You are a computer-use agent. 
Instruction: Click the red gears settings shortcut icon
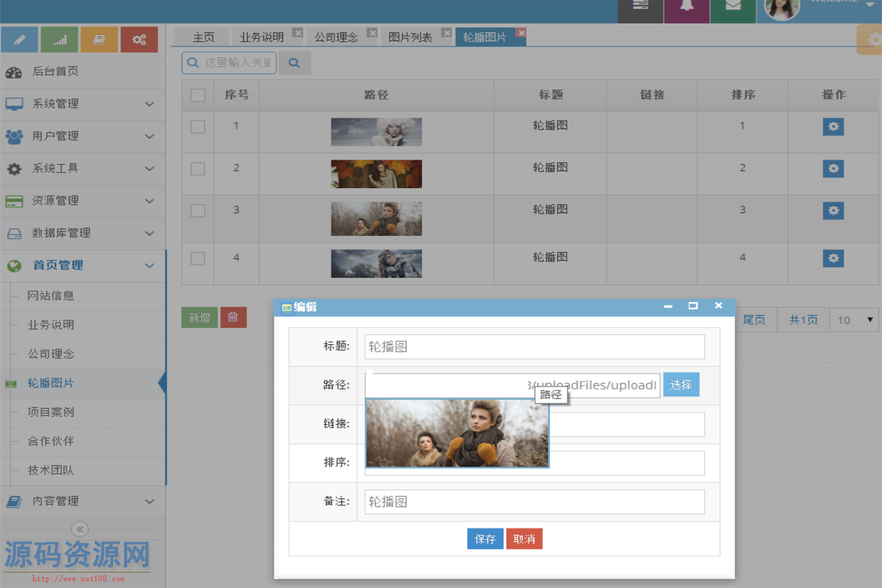tap(139, 40)
